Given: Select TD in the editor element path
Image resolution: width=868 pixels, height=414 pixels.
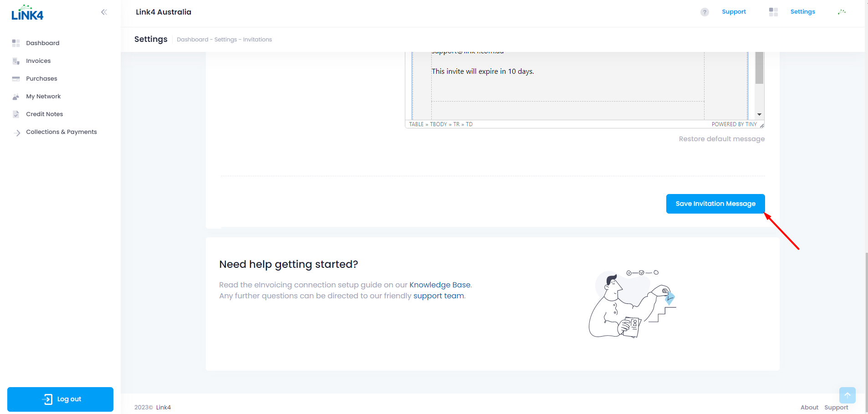Looking at the screenshot, I should click(469, 124).
